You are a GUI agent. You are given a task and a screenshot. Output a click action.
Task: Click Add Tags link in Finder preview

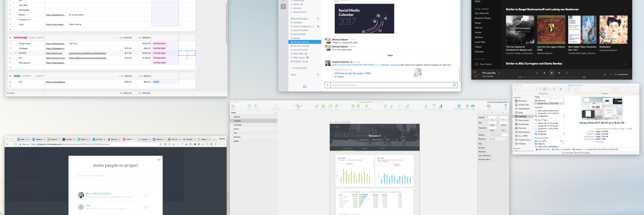coord(599,142)
